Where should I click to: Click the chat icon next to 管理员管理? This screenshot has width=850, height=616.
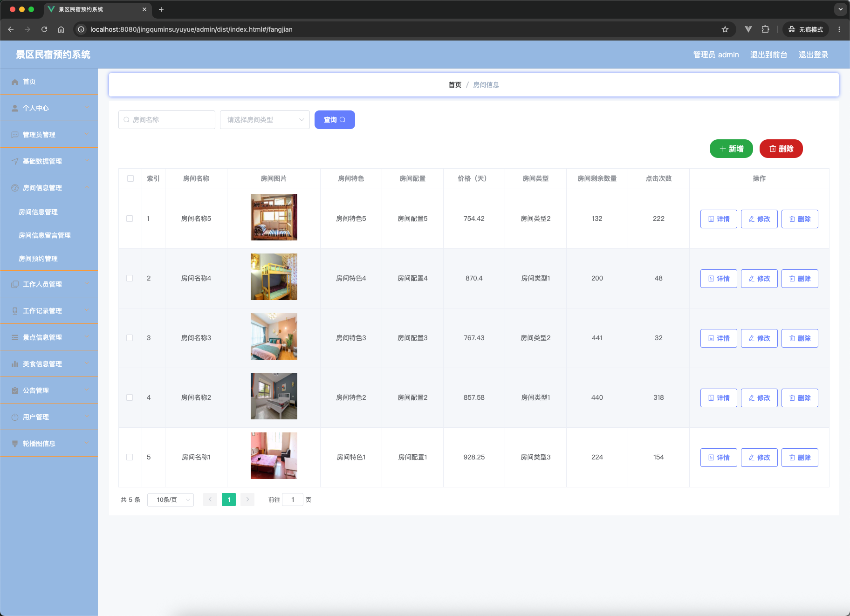pos(15,135)
